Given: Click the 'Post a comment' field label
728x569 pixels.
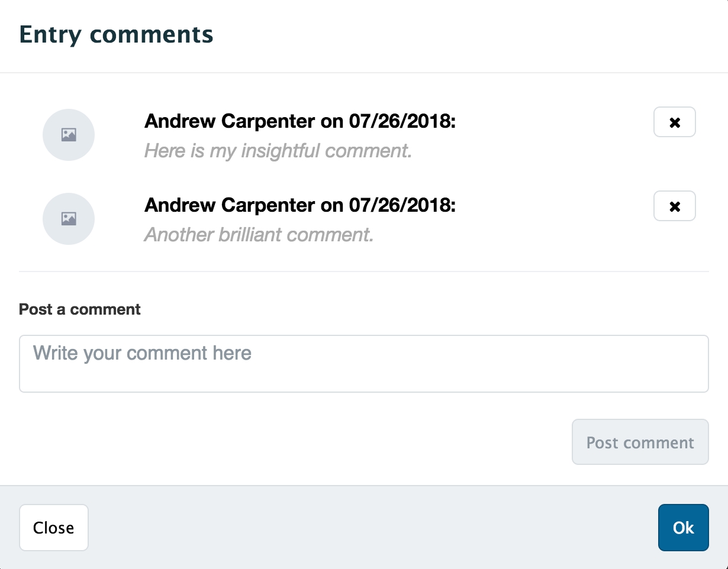Looking at the screenshot, I should coord(80,309).
